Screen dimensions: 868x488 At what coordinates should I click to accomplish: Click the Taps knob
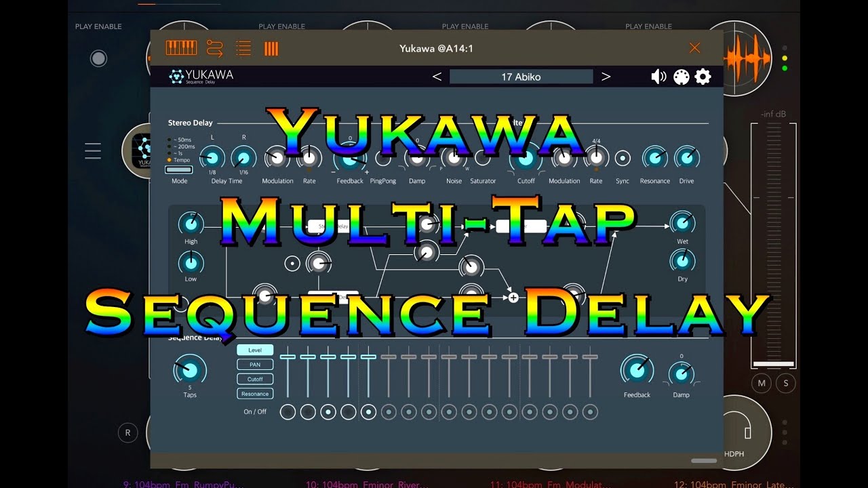(x=190, y=370)
